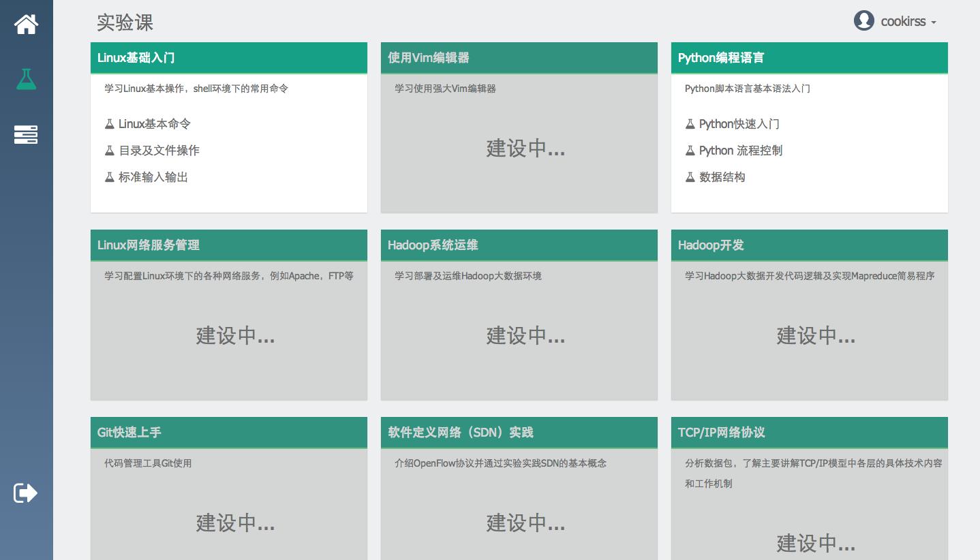Screen dimensions: 980x560
Task: Click 建设中... in Hadoop系统运维 card
Action: point(525,336)
